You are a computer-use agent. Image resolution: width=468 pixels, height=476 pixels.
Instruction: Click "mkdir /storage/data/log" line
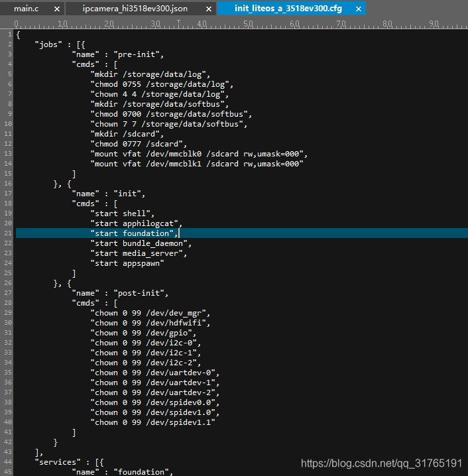click(x=150, y=74)
